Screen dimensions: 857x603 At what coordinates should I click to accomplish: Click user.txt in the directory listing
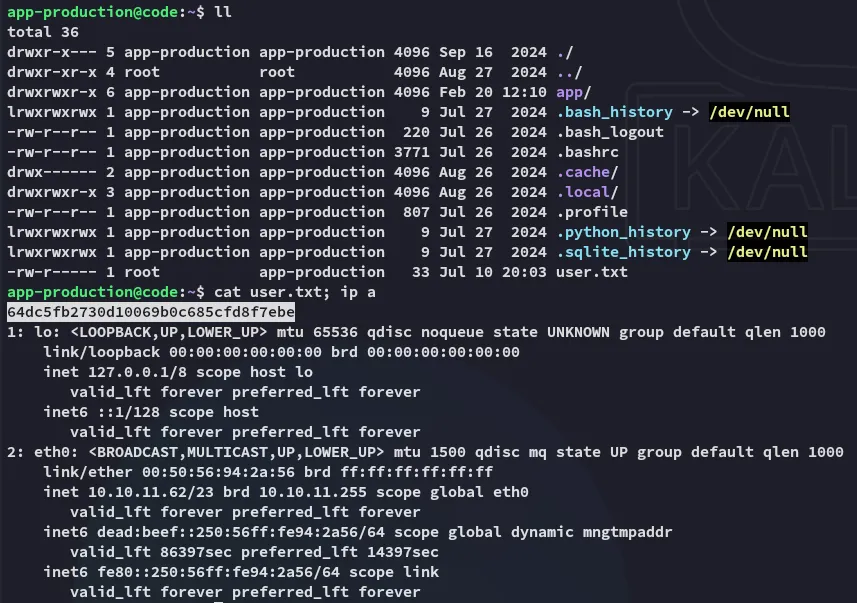[592, 272]
